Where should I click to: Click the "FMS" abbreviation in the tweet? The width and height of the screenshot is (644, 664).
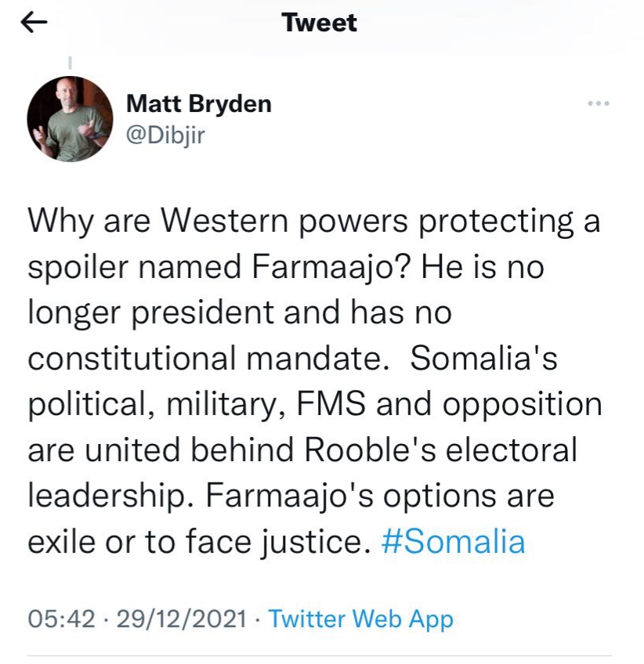[x=335, y=405]
